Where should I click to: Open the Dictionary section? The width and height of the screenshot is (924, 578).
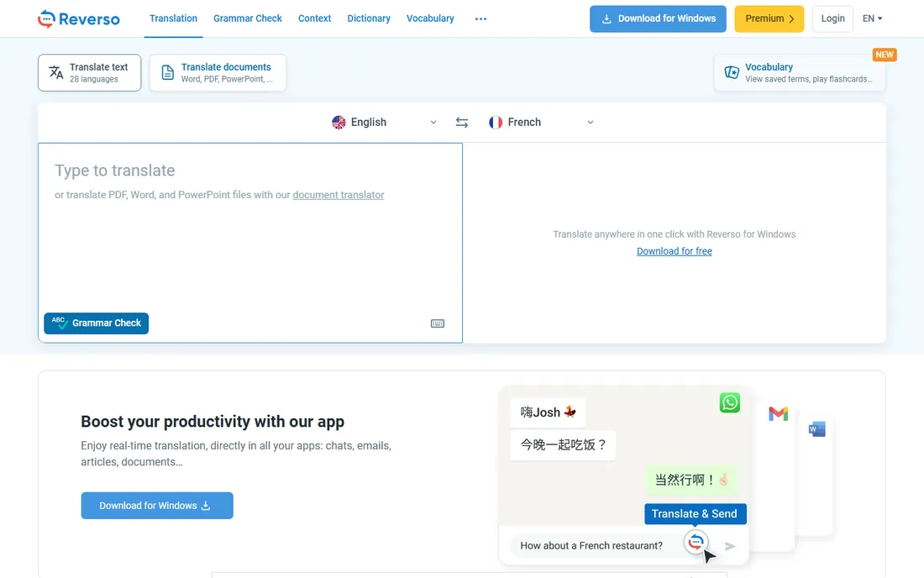369,18
